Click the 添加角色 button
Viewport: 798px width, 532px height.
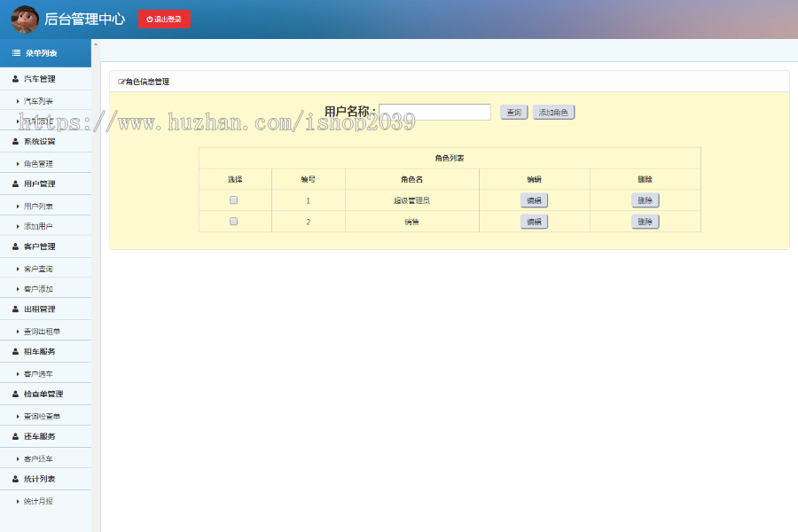click(x=553, y=113)
